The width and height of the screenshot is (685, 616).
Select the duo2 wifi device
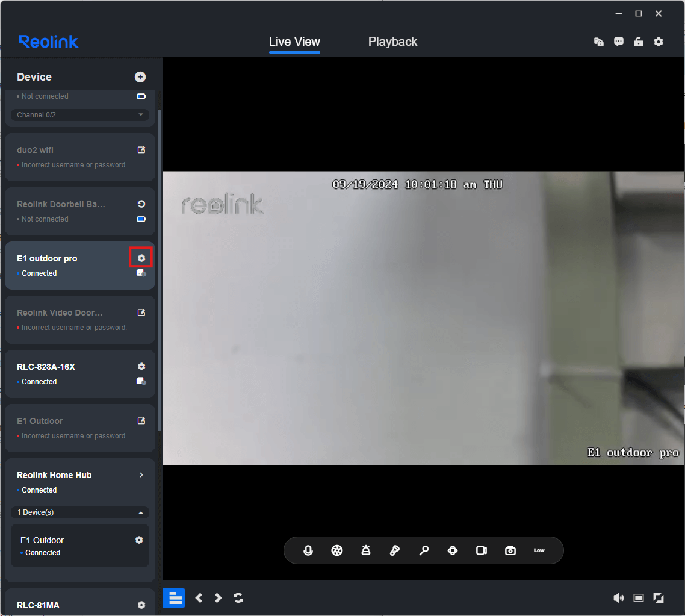coord(80,157)
